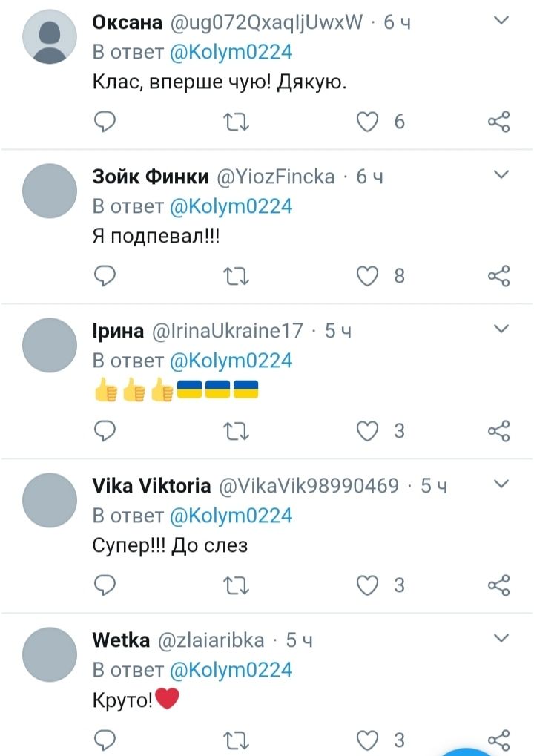
Task: Share Оксана's tweet
Action: pos(498,122)
